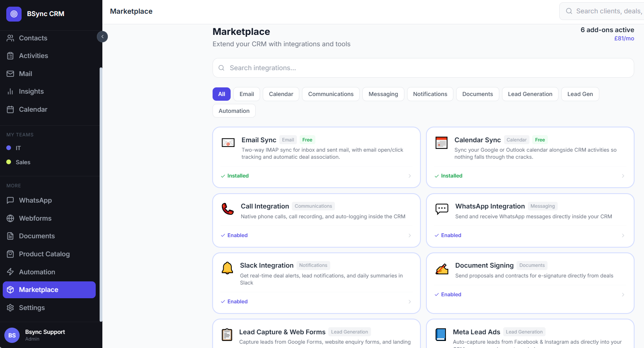Open Contacts from the sidebar
Image resolution: width=644 pixels, height=348 pixels.
pos(49,38)
